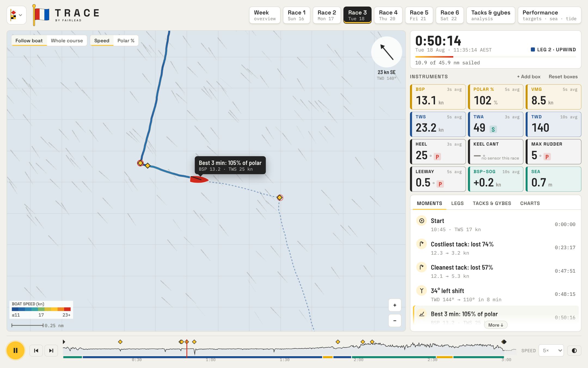Image resolution: width=588 pixels, height=368 pixels.
Task: Open Performance targets tab
Action: pos(549,15)
